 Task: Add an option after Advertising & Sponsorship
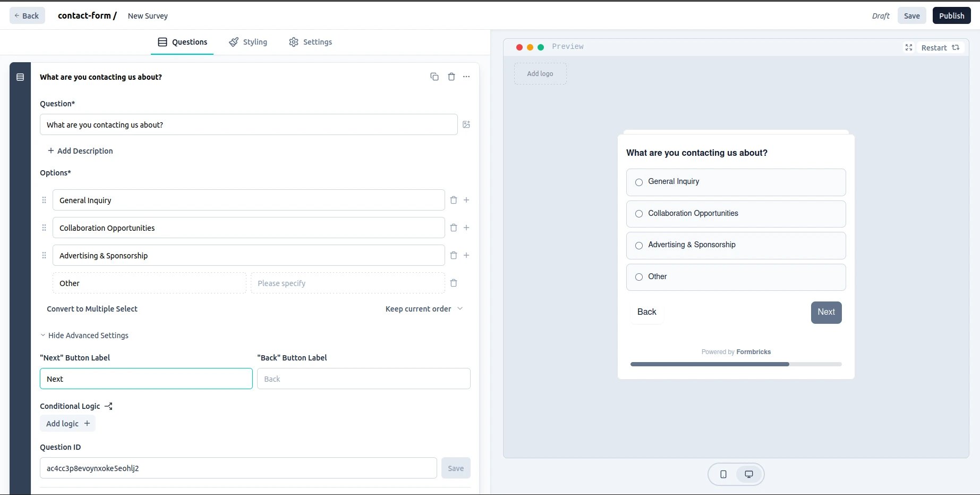click(466, 255)
